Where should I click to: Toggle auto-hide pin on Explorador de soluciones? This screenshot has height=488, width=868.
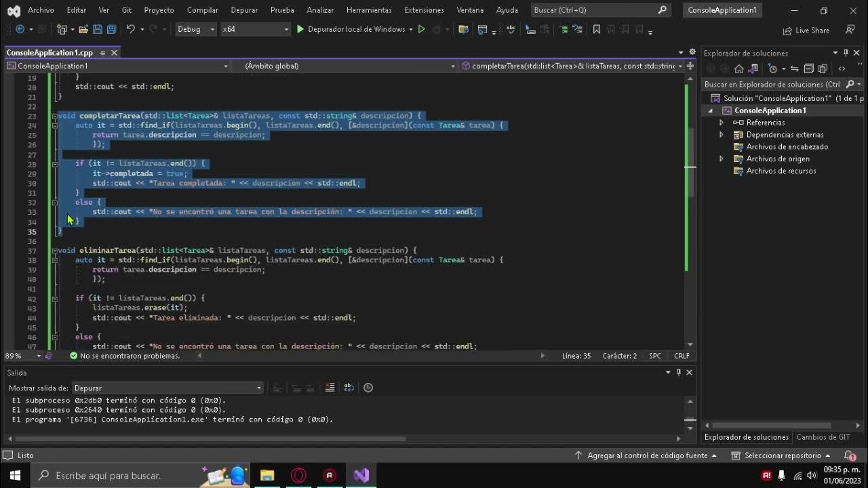[846, 53]
